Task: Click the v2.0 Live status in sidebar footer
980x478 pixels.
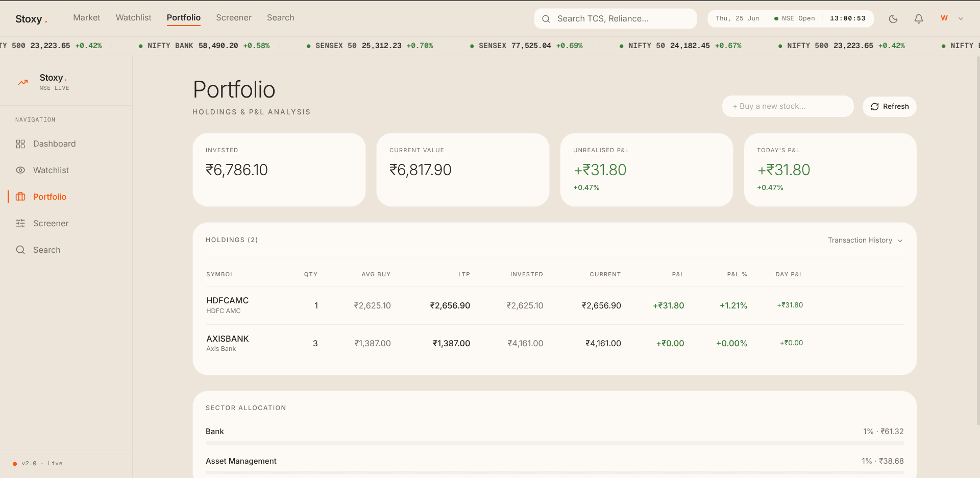Action: coord(38,464)
